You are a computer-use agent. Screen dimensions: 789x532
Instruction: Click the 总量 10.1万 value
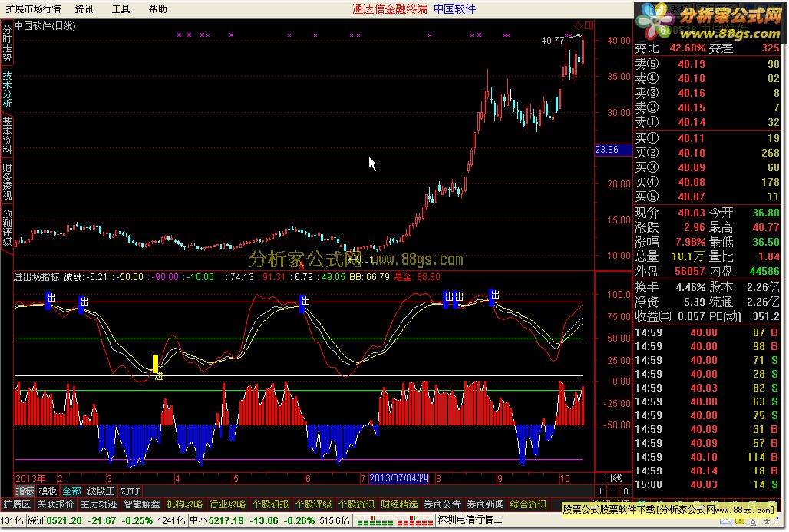[688, 256]
